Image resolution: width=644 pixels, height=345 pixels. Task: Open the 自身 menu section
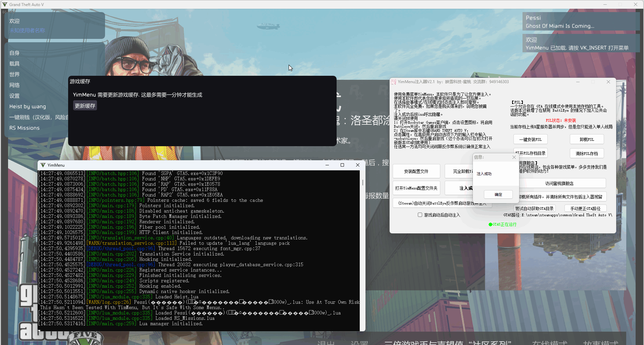point(14,53)
